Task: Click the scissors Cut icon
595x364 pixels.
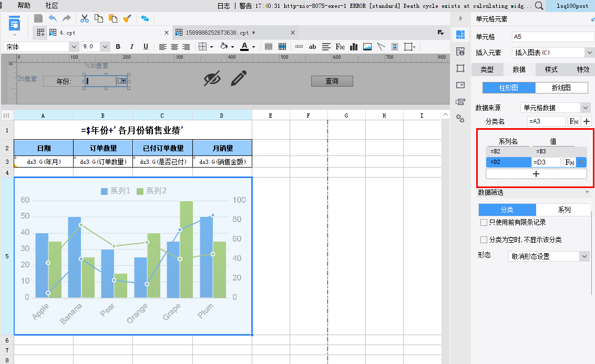Action: click(85, 18)
